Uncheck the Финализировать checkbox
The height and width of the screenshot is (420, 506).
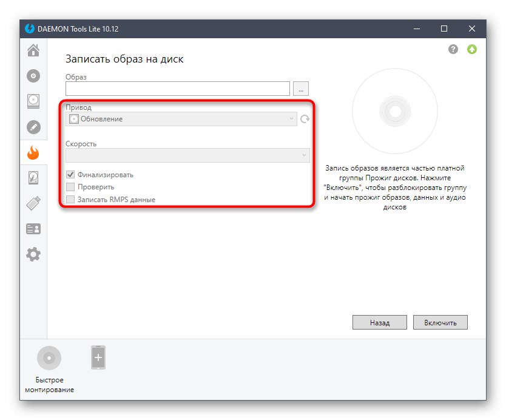70,174
